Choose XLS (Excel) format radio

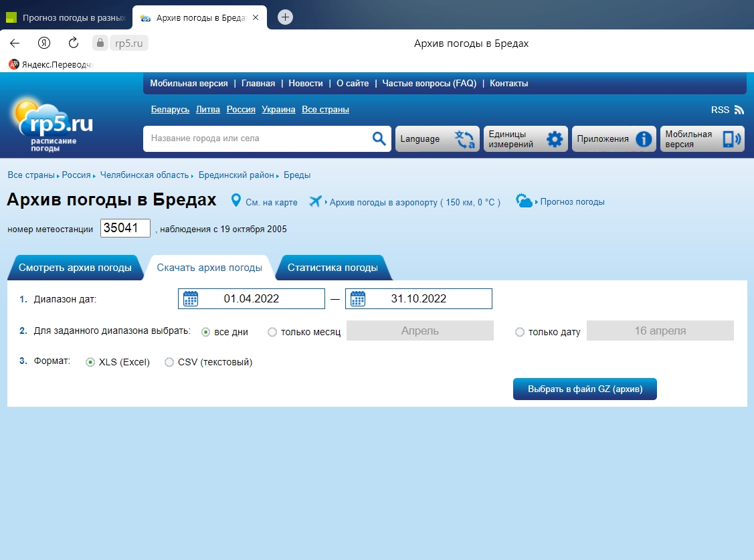tap(90, 363)
